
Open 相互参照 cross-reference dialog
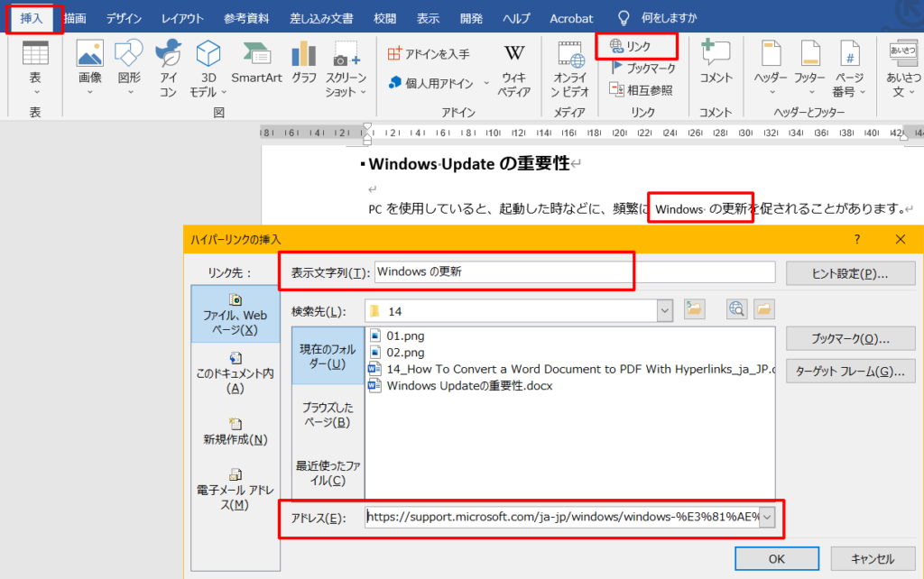642,90
